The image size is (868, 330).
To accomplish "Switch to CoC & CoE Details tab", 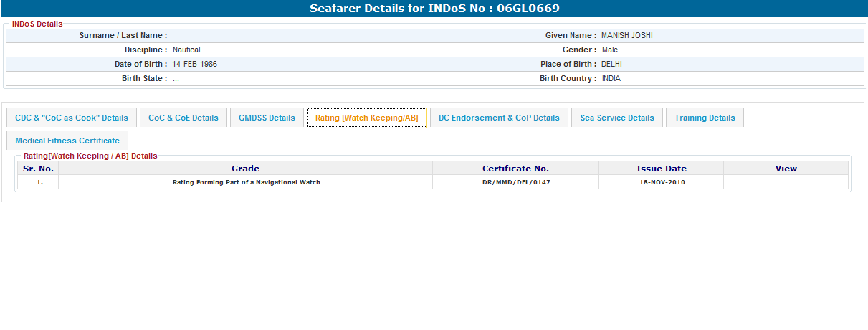I will pyautogui.click(x=183, y=118).
